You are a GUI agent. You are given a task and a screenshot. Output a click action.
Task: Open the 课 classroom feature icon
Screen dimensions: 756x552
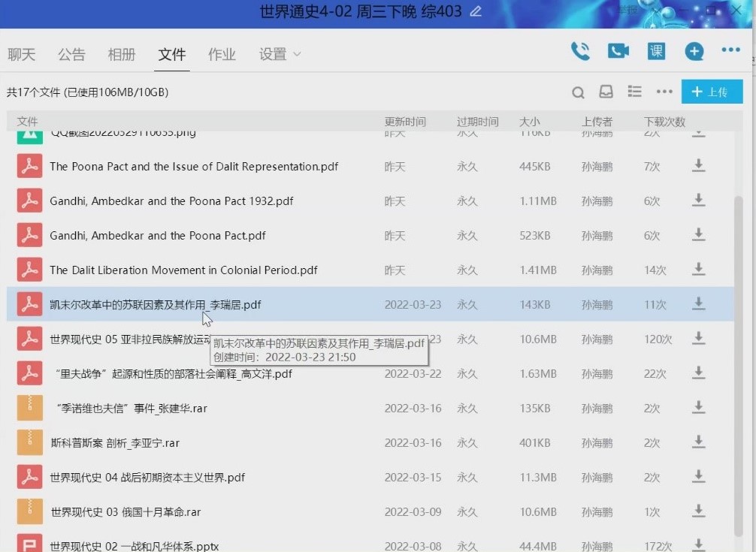pyautogui.click(x=656, y=51)
